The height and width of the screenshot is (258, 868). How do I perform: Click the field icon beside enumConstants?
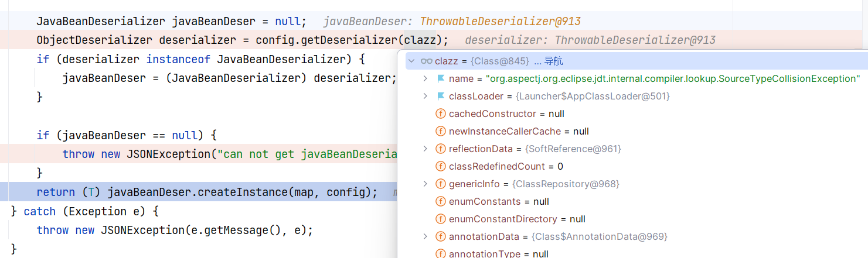pos(441,202)
